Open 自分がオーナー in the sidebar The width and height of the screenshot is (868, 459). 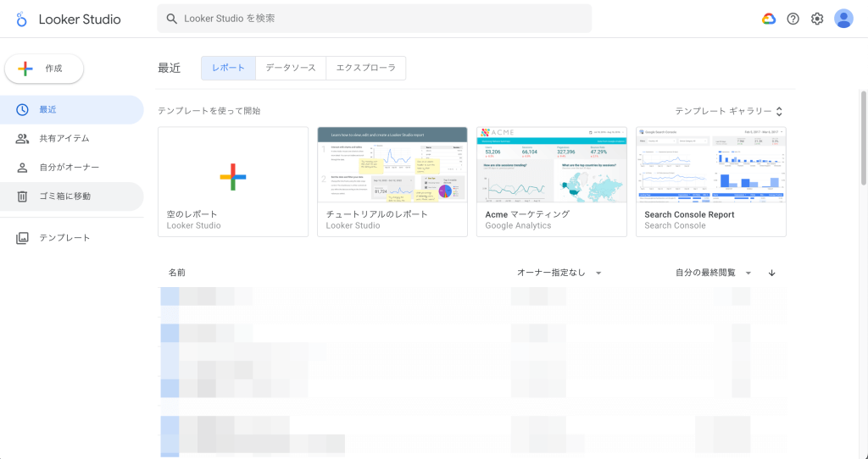click(x=71, y=168)
